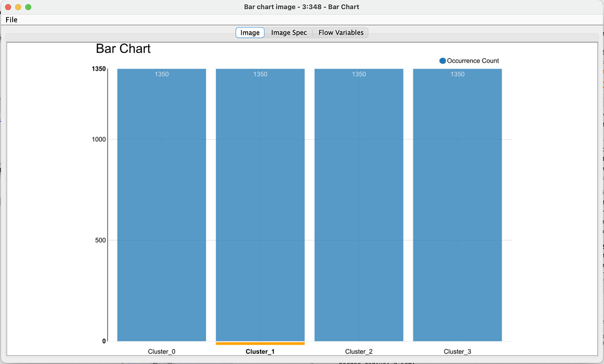Screen dimensions: 604x364
Task: Click the 500 label on the y-axis
Action: 100,240
